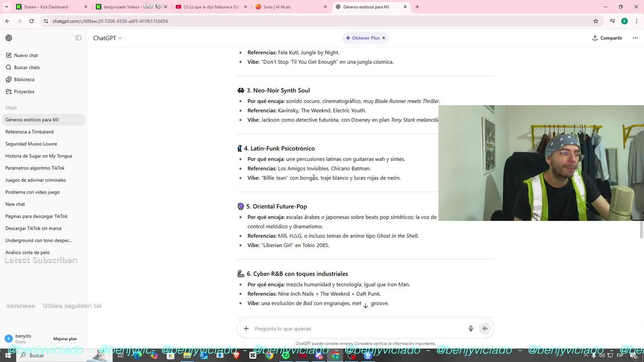Open the site information icon in address bar

tap(46, 21)
